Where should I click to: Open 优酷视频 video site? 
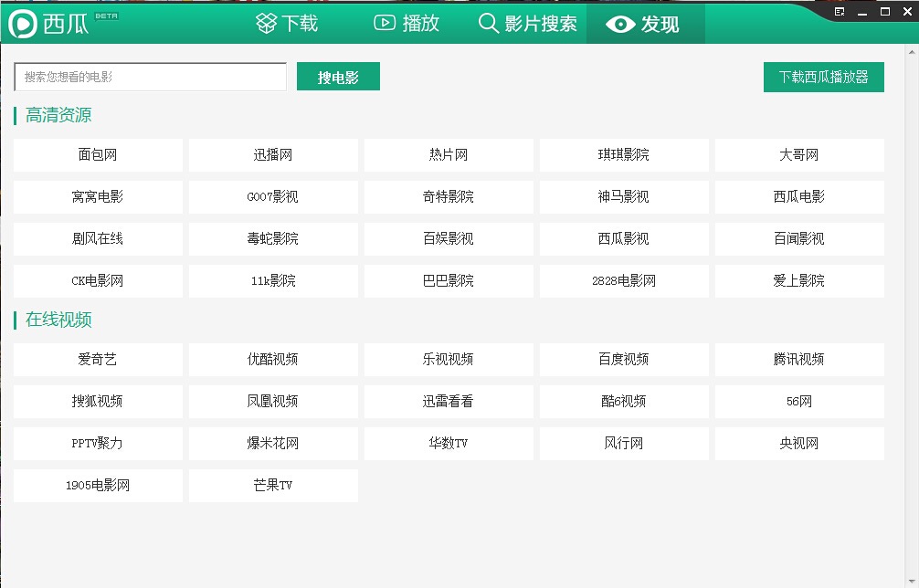(273, 360)
